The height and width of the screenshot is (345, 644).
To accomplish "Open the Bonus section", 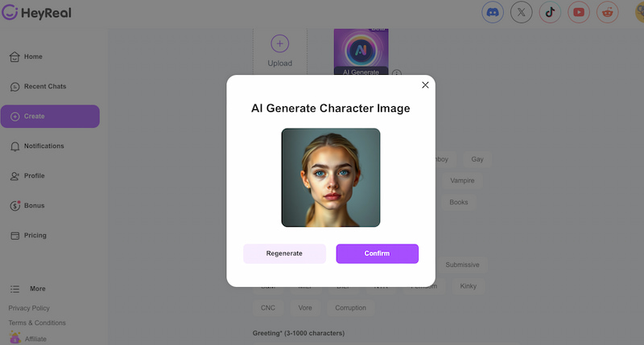I will tap(34, 206).
